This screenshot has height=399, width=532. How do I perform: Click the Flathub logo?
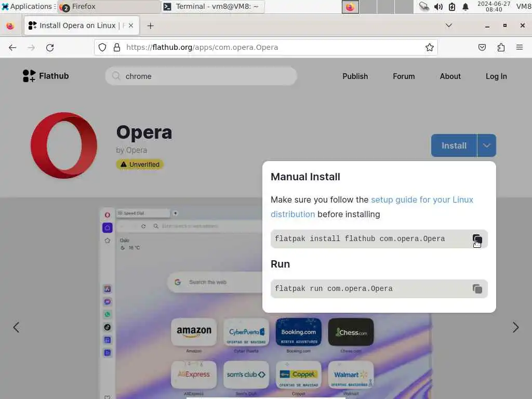[x=46, y=76]
